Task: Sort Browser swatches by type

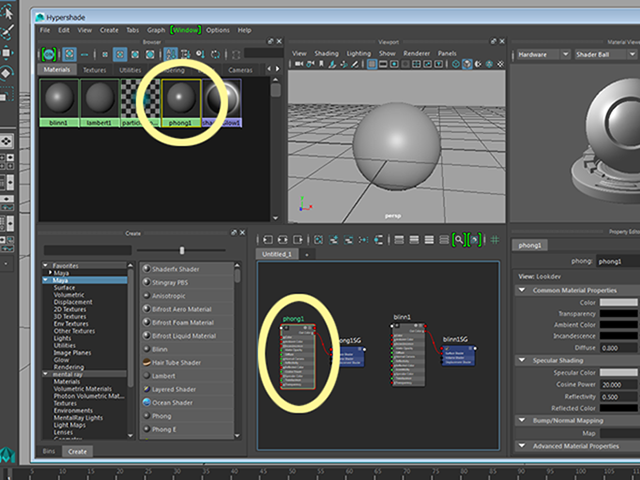Action: tap(186, 54)
